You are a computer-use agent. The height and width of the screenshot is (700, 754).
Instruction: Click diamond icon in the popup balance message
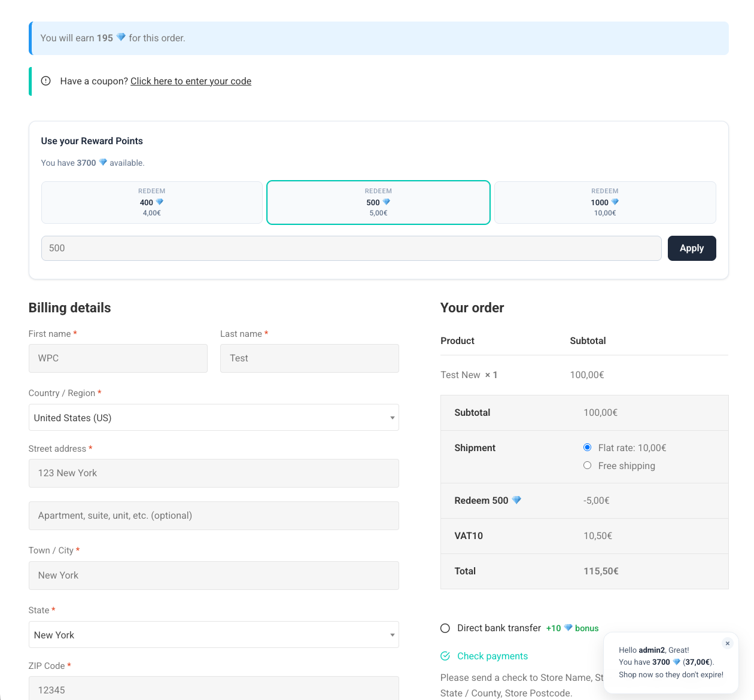click(x=677, y=662)
